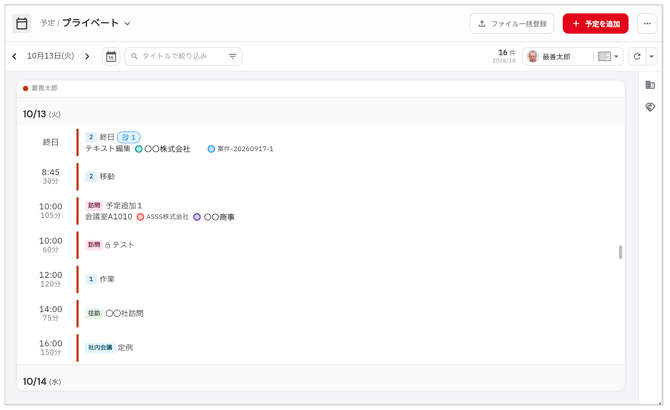Click the comment badge on 終日 event
670x410 pixels.
pos(129,137)
